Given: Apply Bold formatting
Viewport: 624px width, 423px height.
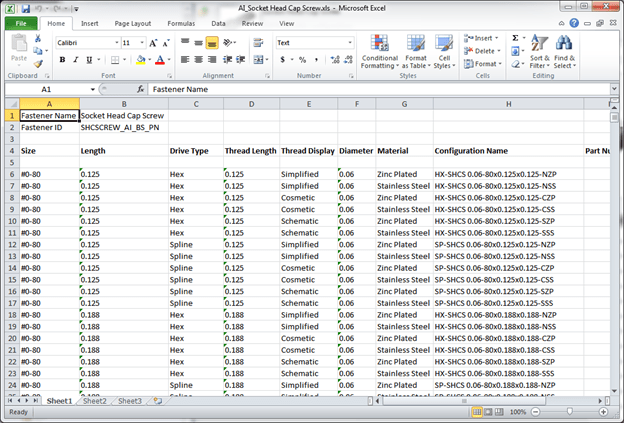Looking at the screenshot, I should point(62,60).
